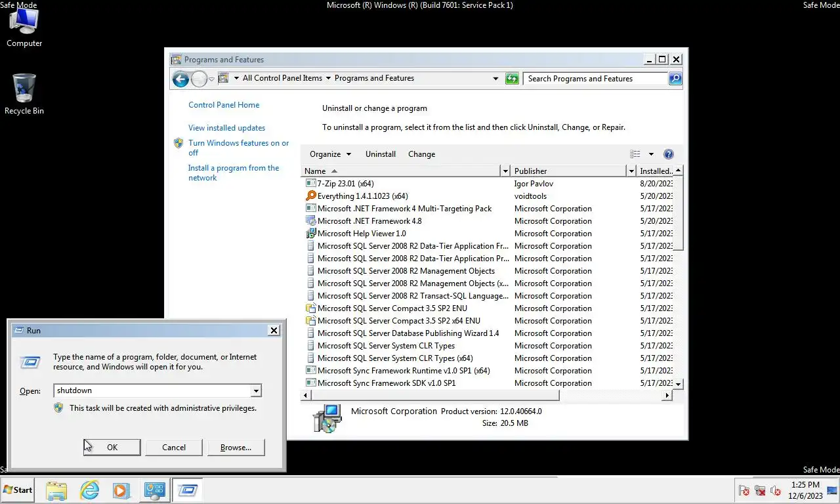Click the Uninstall toolbar command
840x504 pixels.
pyautogui.click(x=381, y=154)
